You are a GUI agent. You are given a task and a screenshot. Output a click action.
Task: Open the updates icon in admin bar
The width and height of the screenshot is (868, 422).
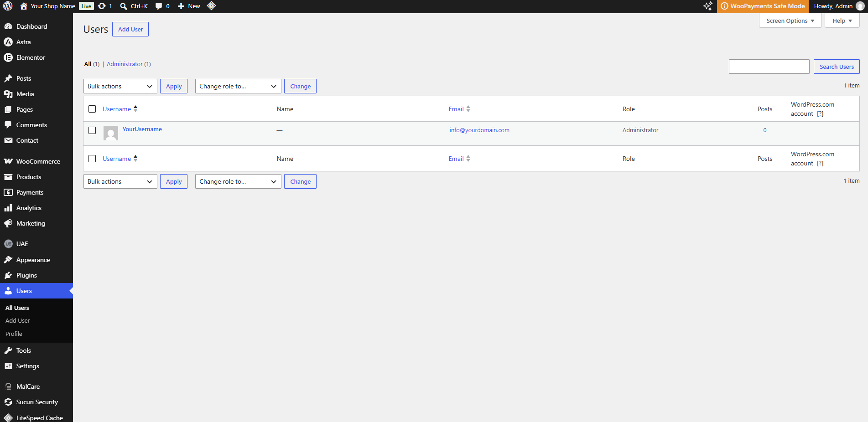tap(102, 6)
